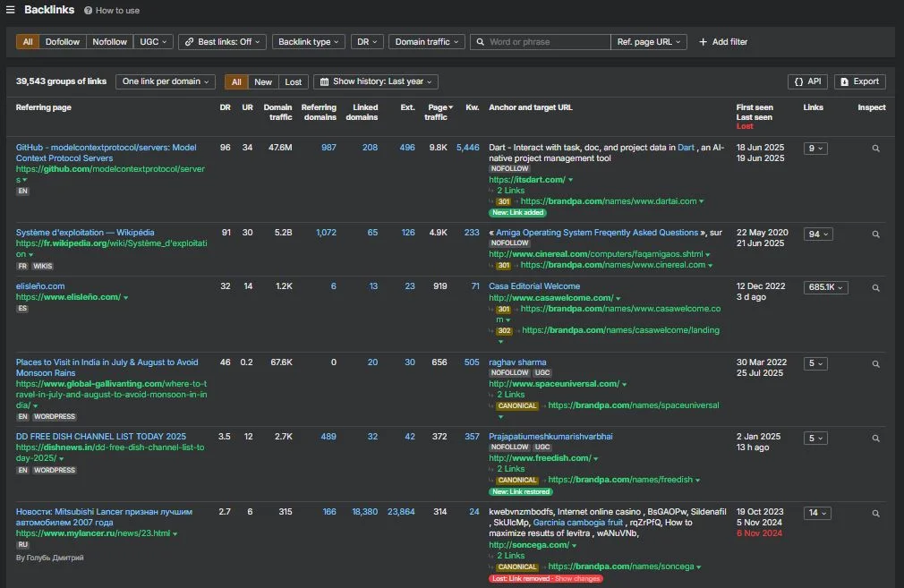The image size is (904, 588).
Task: Open the Best links: Off dropdown
Action: coord(223,41)
